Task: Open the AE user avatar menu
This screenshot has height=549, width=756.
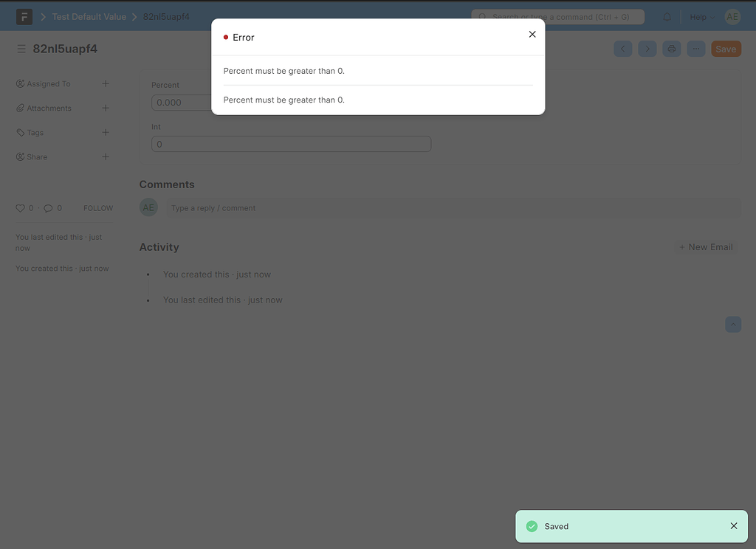Action: pos(732,16)
